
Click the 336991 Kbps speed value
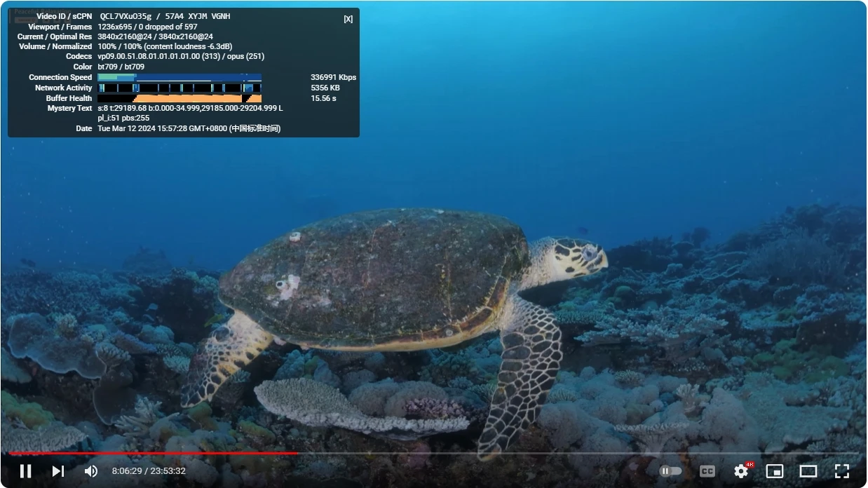tap(333, 77)
